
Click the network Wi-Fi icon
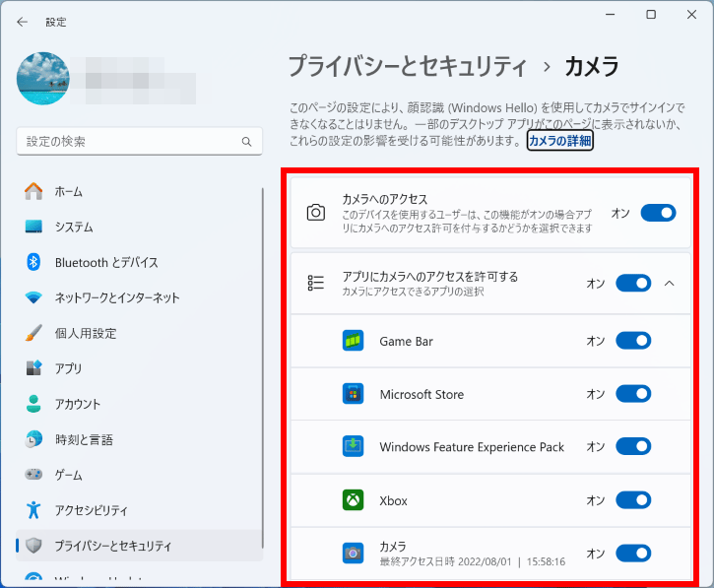(x=33, y=297)
